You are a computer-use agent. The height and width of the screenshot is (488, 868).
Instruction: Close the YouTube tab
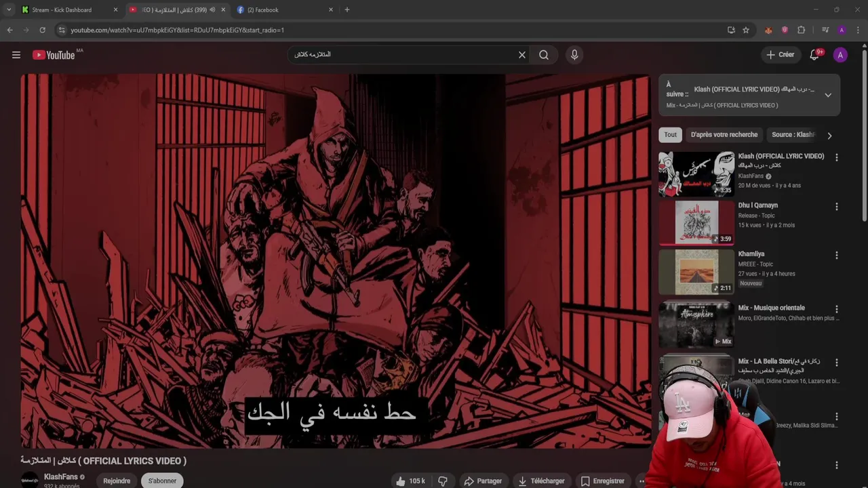click(x=223, y=9)
